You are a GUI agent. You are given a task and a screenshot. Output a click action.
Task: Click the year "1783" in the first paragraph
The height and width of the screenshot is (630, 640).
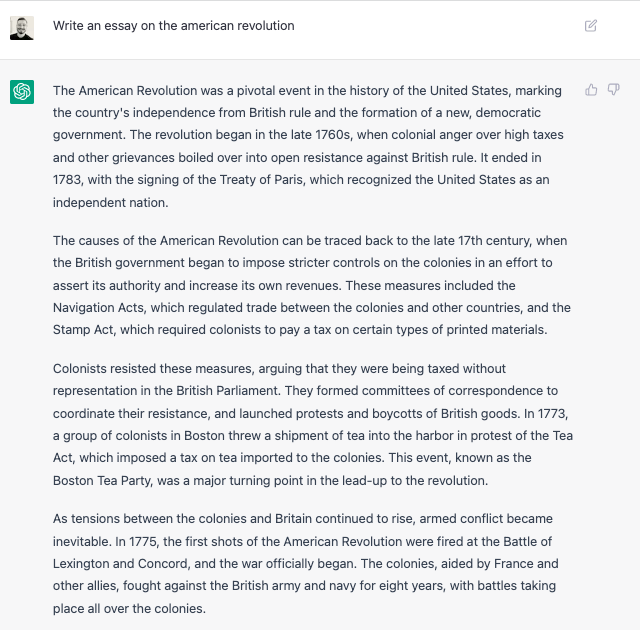pos(68,180)
